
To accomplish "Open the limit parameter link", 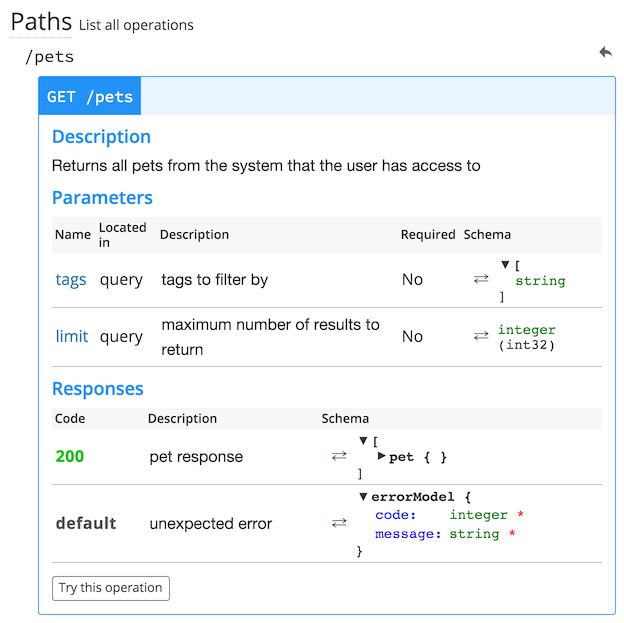I will pyautogui.click(x=72, y=336).
